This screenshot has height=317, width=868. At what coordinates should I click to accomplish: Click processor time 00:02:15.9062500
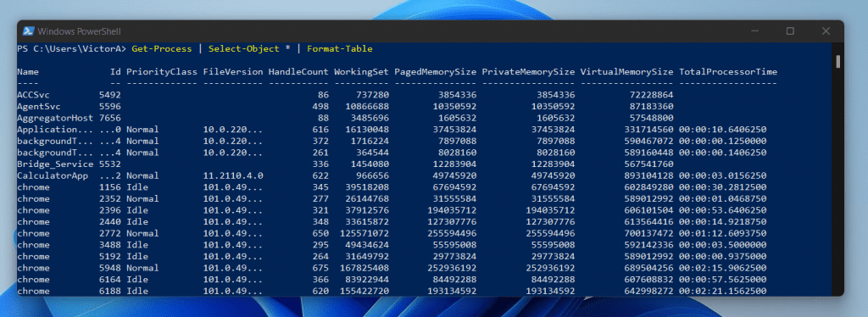(723, 268)
